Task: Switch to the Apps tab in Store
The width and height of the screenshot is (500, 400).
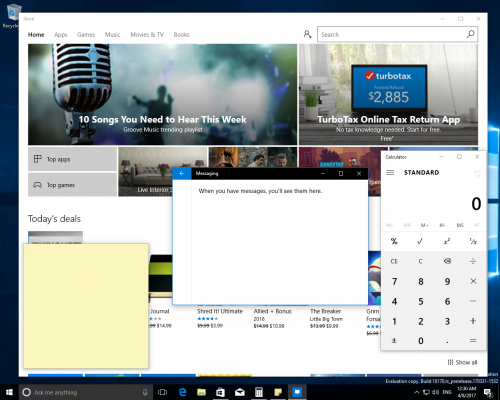Action: 61,35
